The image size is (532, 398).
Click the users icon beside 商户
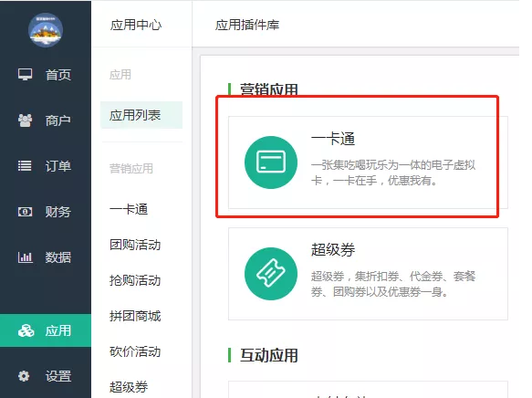pyautogui.click(x=26, y=120)
